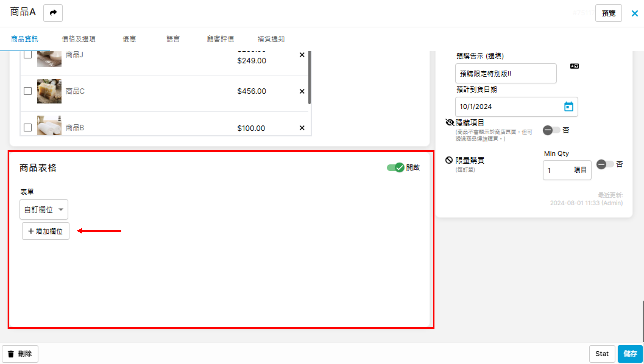Open the 顧客評價 tab
644x364 pixels.
point(220,39)
